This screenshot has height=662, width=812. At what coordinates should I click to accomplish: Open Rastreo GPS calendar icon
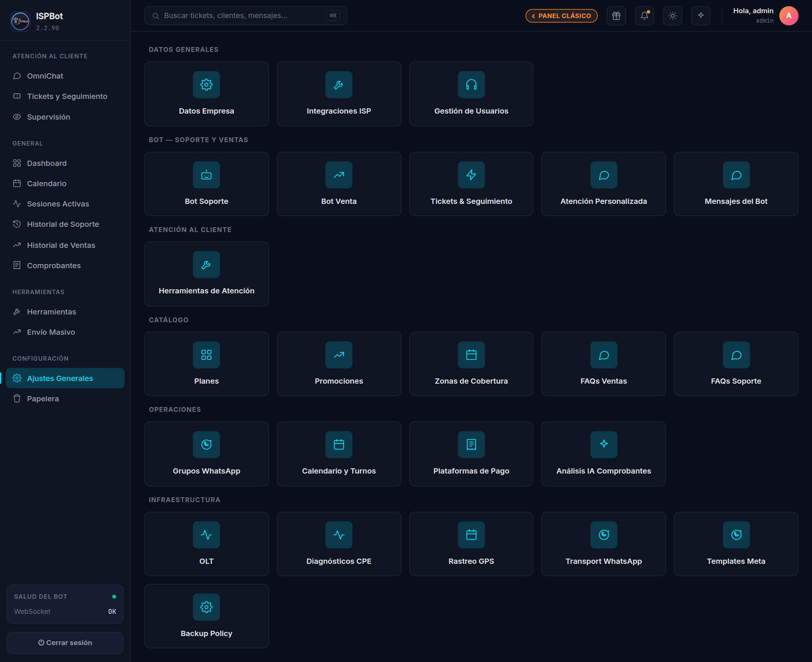(x=471, y=535)
